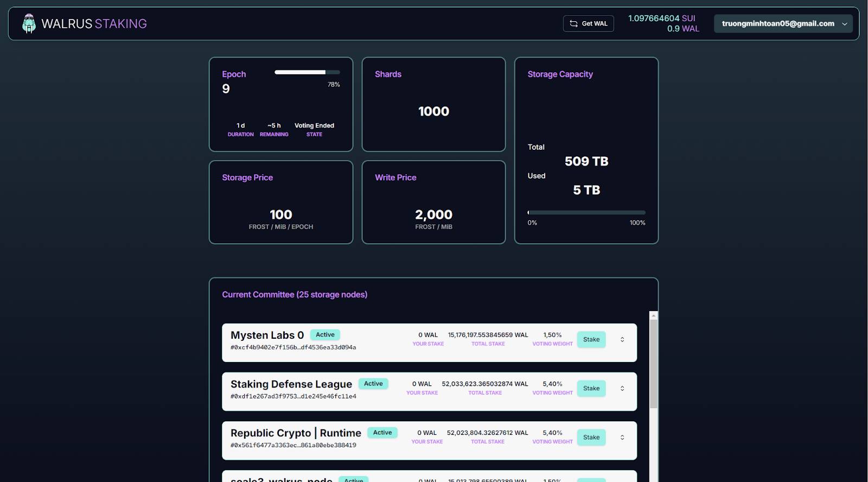Expand Republic Crypto | Runtime node details

(x=622, y=437)
